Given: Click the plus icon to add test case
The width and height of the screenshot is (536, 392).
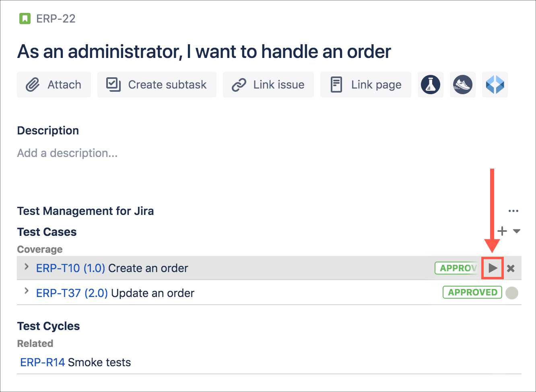Looking at the screenshot, I should (x=502, y=231).
